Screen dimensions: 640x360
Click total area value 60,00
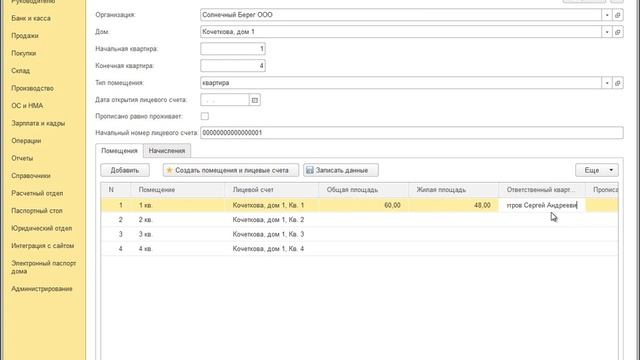point(392,205)
